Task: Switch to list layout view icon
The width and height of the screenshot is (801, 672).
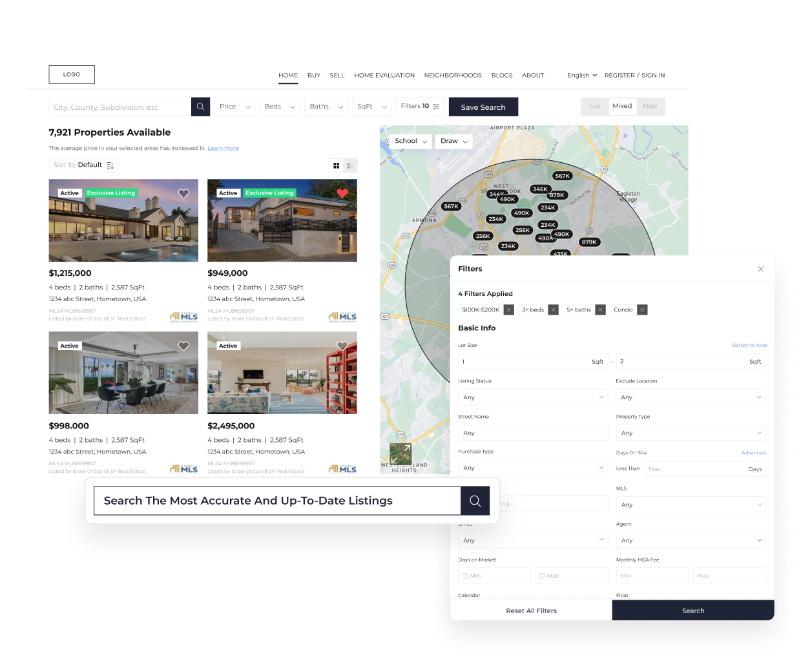Action: [x=350, y=165]
